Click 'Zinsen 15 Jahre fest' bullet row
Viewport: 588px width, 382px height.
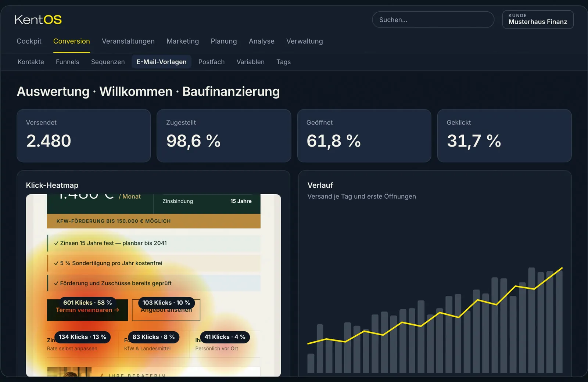point(154,243)
